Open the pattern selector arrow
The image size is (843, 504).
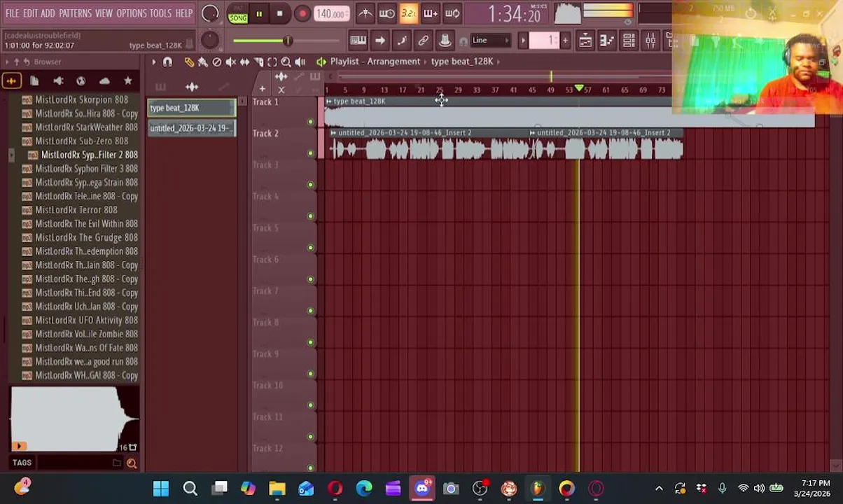click(522, 41)
